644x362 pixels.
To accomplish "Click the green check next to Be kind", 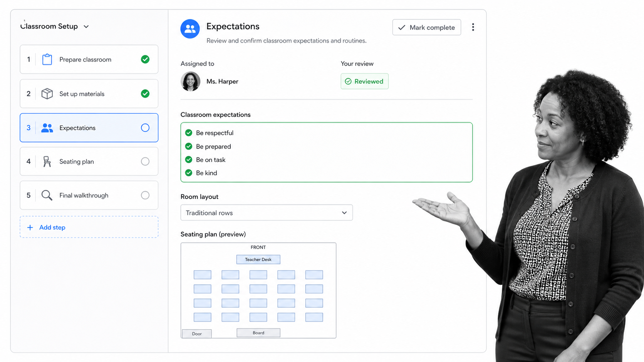I will pos(189,173).
